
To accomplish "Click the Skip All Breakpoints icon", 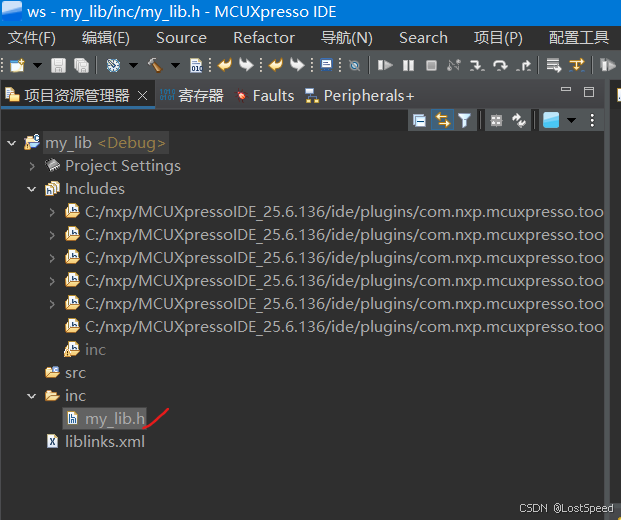I will [x=354, y=65].
